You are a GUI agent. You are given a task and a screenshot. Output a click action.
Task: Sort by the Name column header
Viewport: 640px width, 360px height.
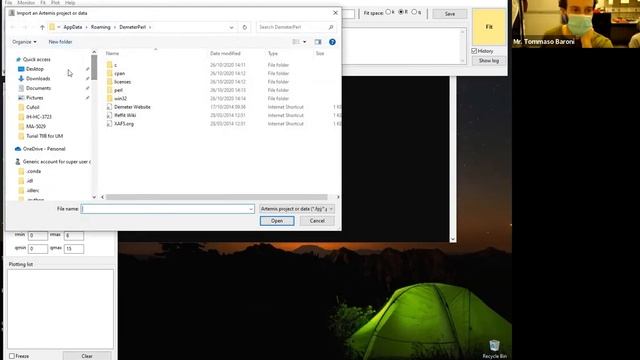tap(112, 53)
